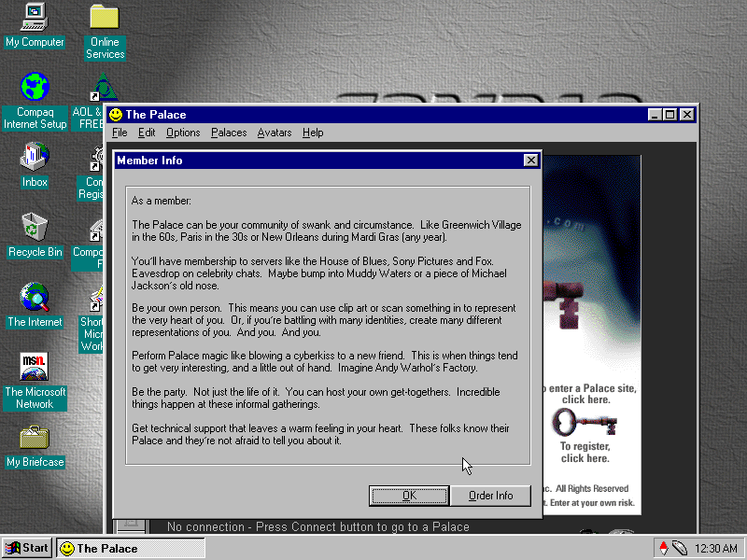Viewport: 747px width, 560px height.
Task: Open the File menu
Action: [x=120, y=133]
